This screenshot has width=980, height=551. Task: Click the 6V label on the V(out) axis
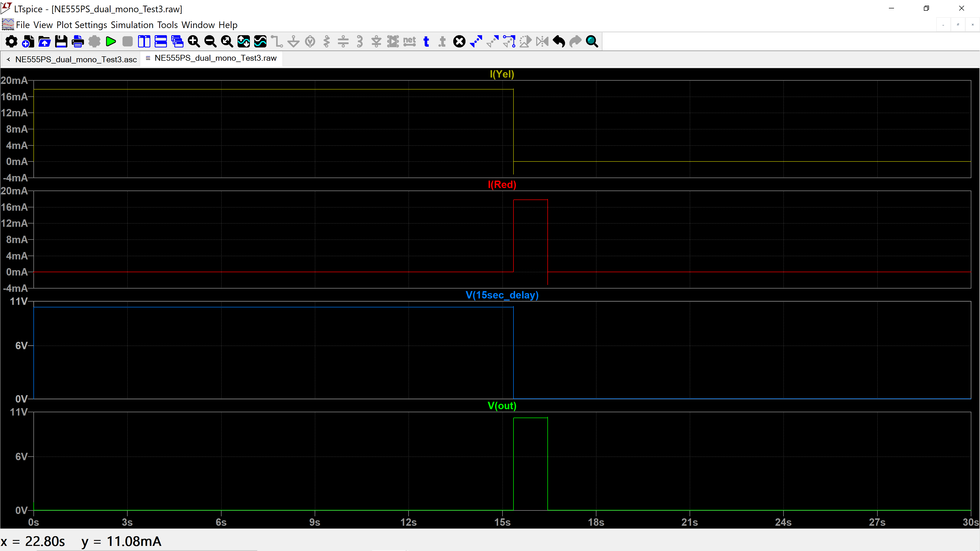21,456
